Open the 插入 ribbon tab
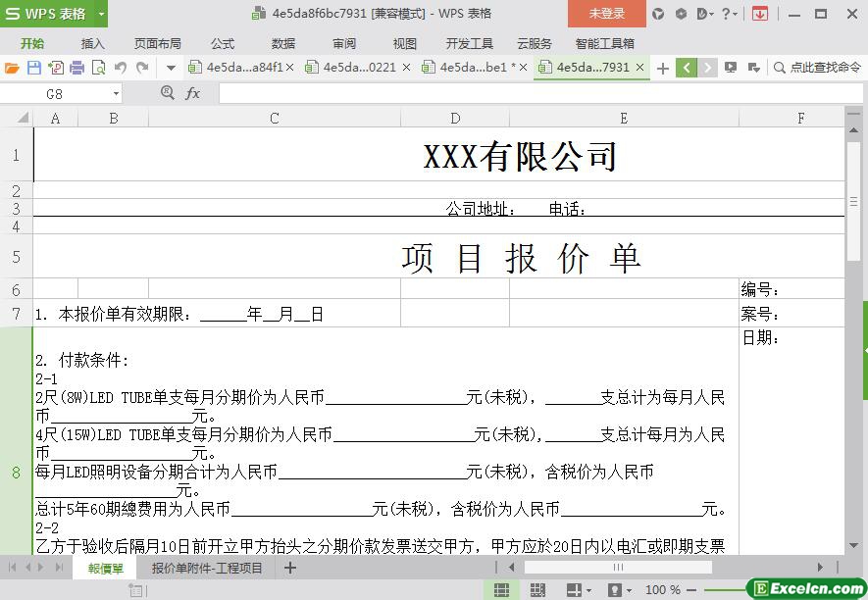 pyautogui.click(x=92, y=43)
